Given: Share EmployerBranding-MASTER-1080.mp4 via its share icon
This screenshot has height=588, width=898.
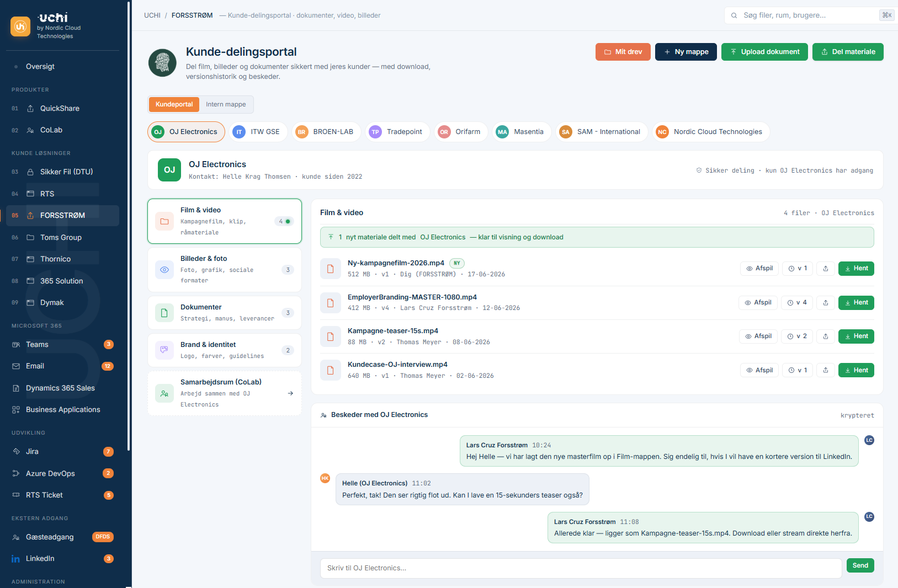Looking at the screenshot, I should (x=826, y=303).
